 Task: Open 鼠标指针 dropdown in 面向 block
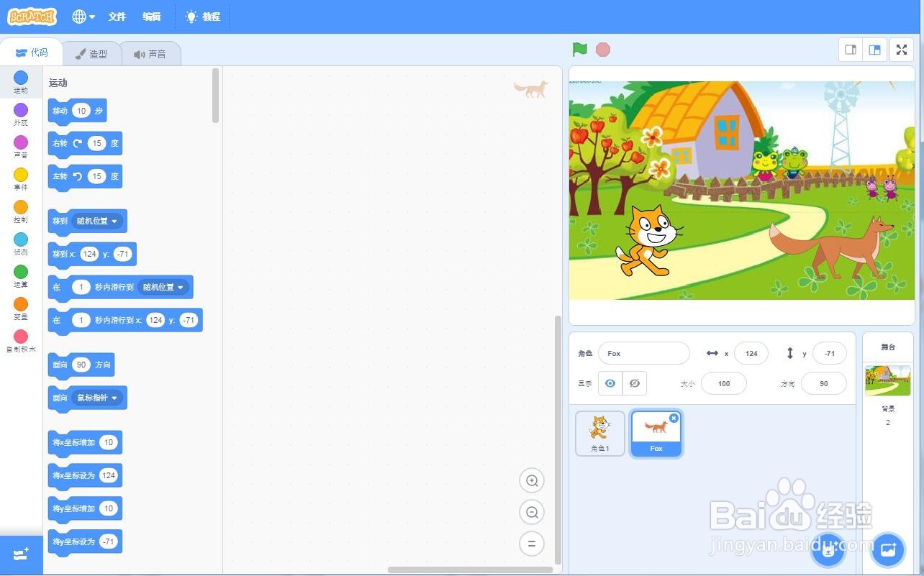(x=97, y=398)
